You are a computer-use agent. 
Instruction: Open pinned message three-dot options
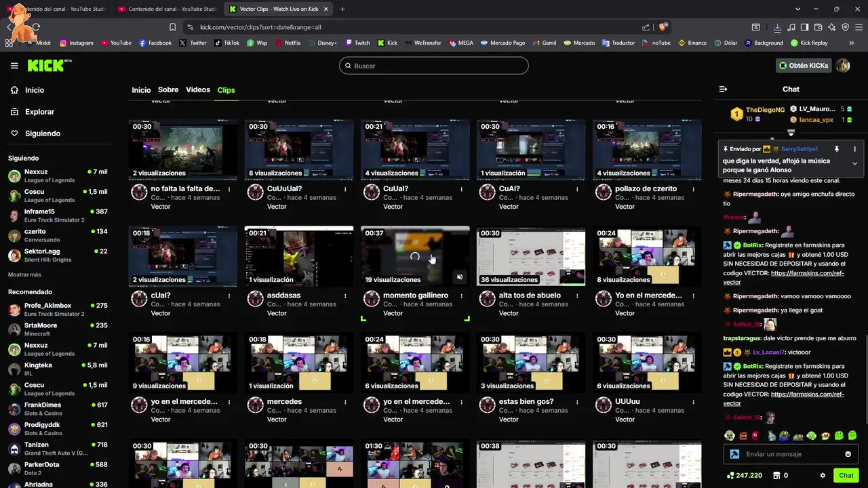[x=854, y=149]
